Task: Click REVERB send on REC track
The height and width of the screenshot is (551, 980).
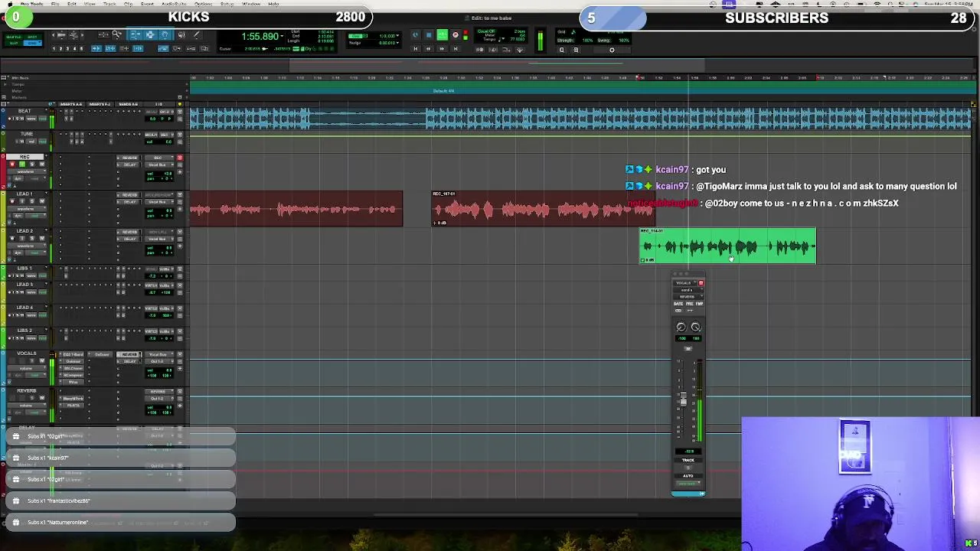Action: 129,158
